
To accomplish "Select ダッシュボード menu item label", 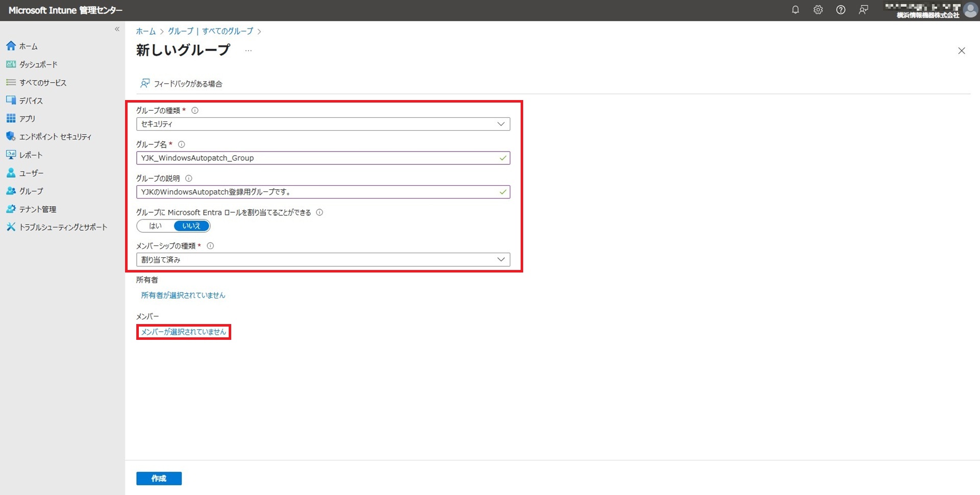I will pyautogui.click(x=38, y=64).
